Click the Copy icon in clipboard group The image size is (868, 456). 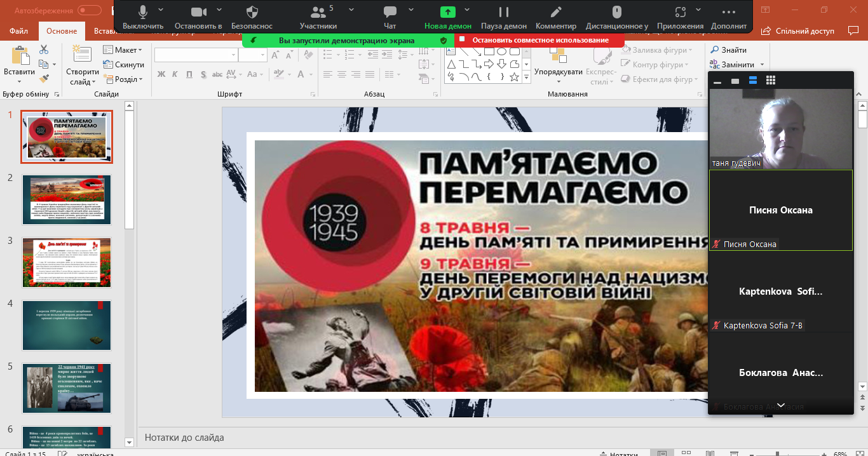[44, 64]
